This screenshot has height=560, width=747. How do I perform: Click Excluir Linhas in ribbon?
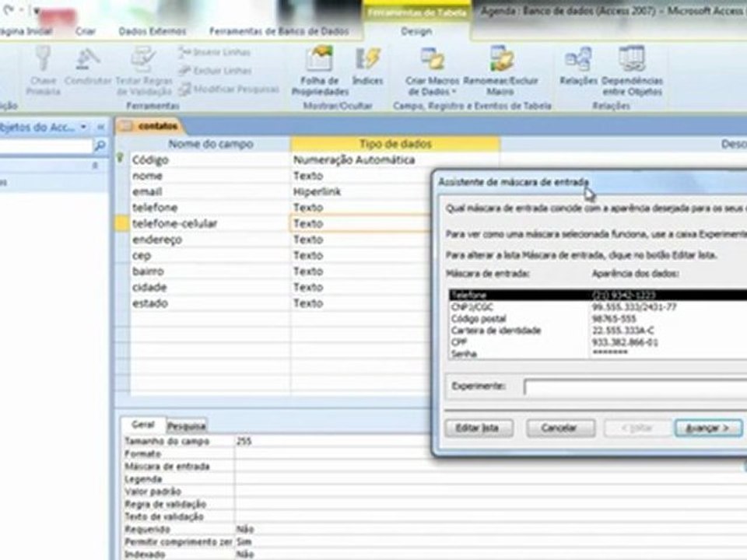pyautogui.click(x=216, y=71)
